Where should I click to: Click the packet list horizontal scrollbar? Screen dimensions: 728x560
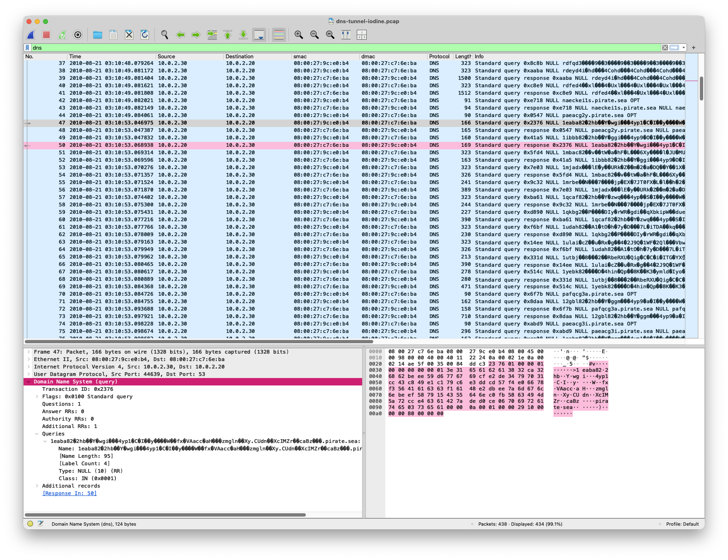click(199, 342)
